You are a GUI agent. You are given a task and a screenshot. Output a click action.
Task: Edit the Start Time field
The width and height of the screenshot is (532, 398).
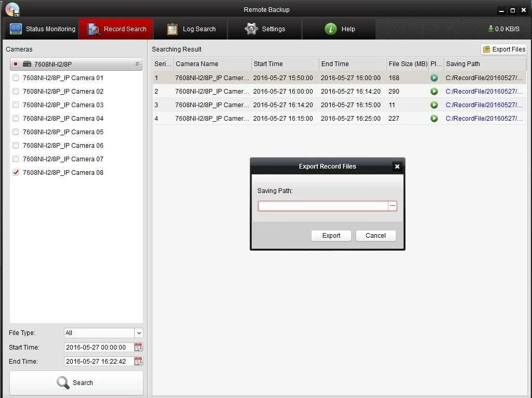tap(98, 347)
